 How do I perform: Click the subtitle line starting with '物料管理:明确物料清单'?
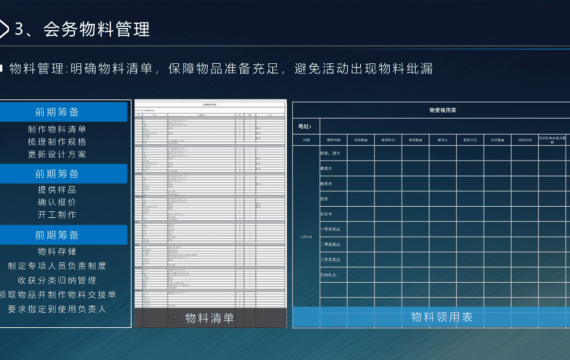click(x=221, y=68)
